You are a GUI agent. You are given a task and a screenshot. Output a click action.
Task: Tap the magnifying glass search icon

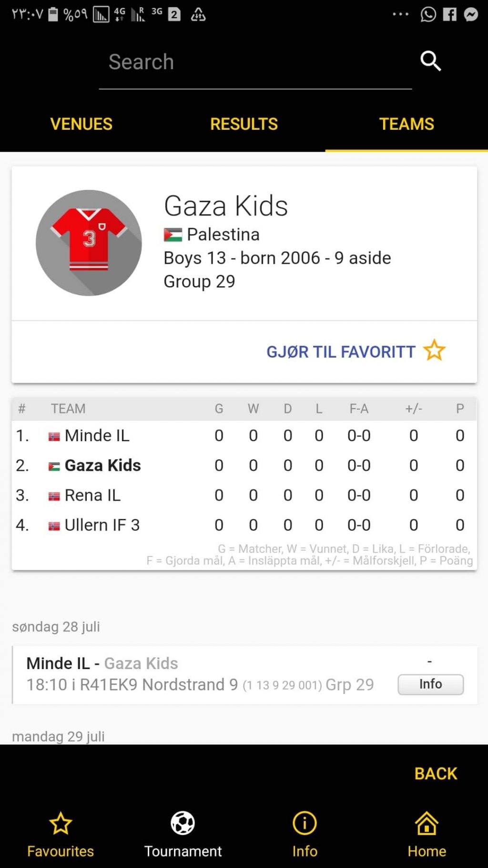[x=430, y=61]
